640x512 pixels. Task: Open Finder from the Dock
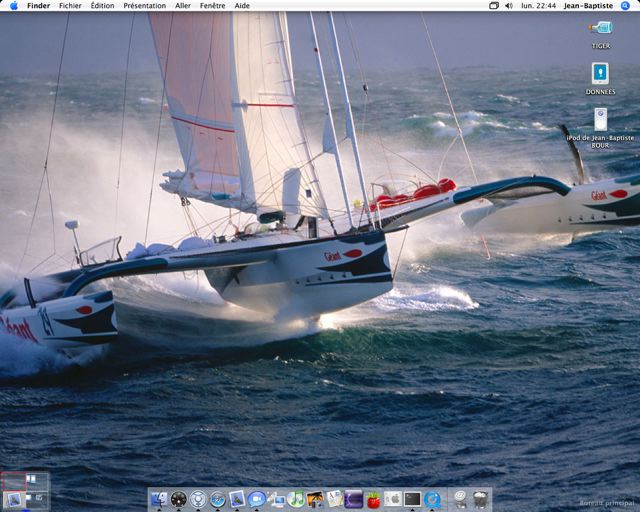tap(159, 498)
